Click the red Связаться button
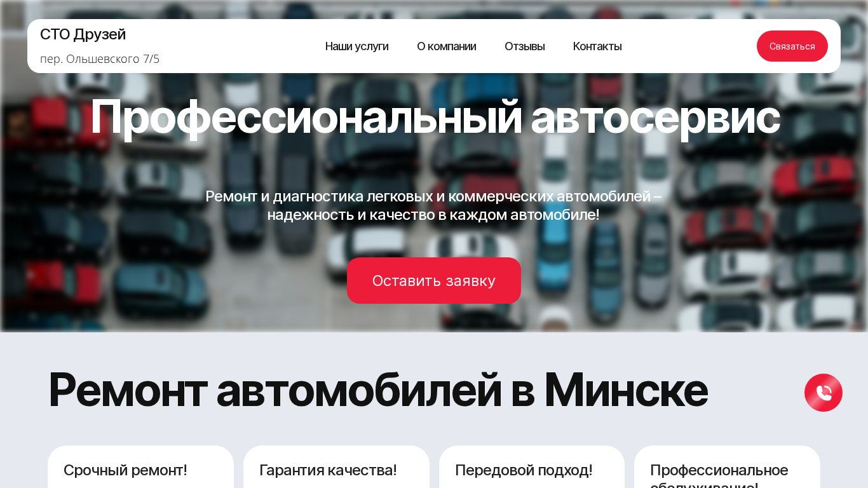This screenshot has height=488, width=868. pyautogui.click(x=792, y=46)
